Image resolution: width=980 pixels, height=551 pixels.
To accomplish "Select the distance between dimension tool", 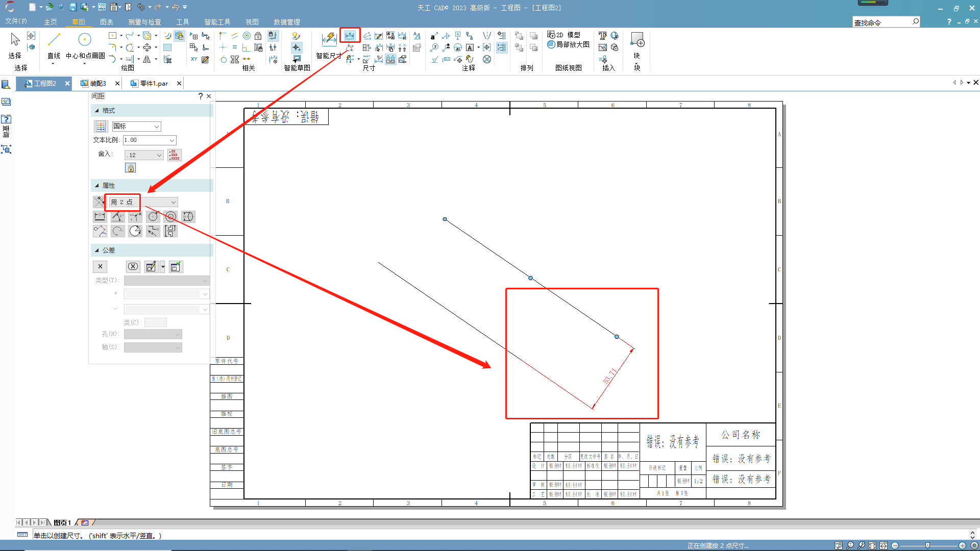I will pos(350,35).
